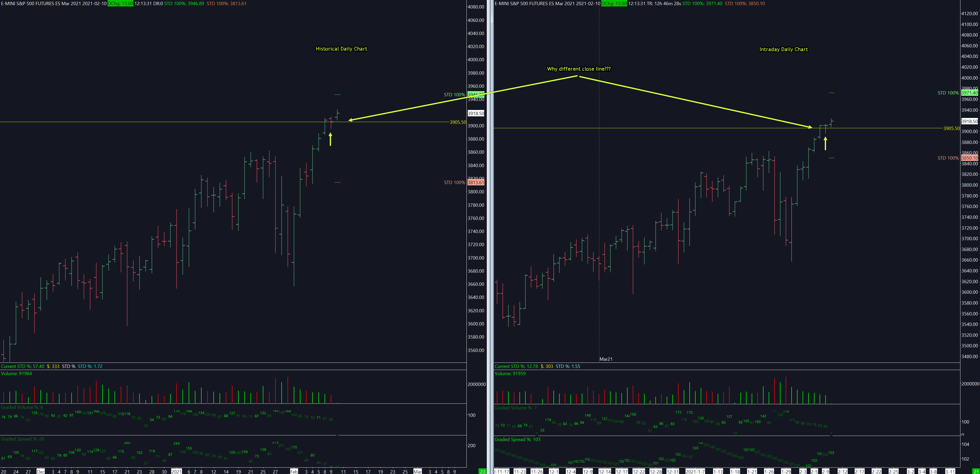Click the white 3918.50 last price box on the left chart
This screenshot has height=474, width=980.
(475, 113)
